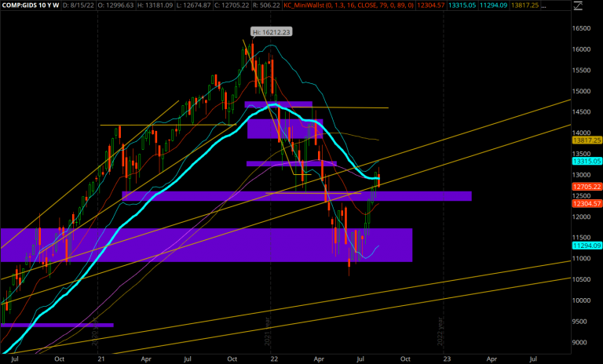This screenshot has width=603, height=364.
Task: Click the 23 label on time axis
Action: tap(447, 357)
